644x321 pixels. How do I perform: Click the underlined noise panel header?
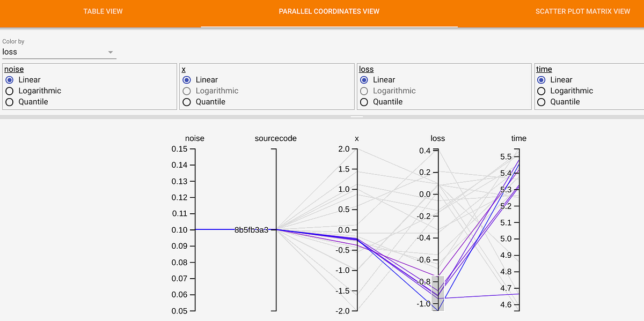tap(13, 69)
